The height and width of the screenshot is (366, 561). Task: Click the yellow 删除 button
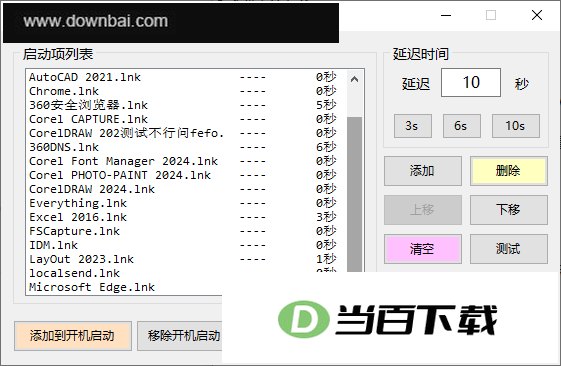[508, 171]
